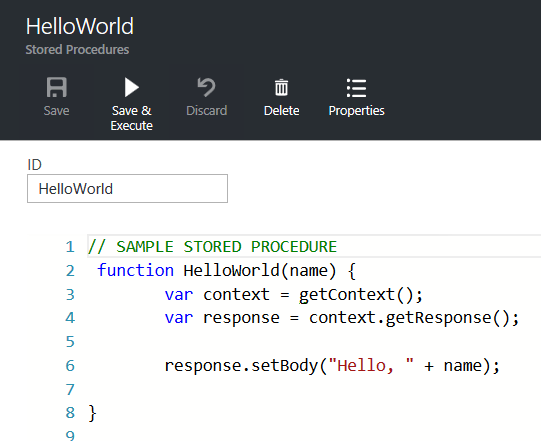Run the procedure with Save & Execute icon

[x=131, y=87]
